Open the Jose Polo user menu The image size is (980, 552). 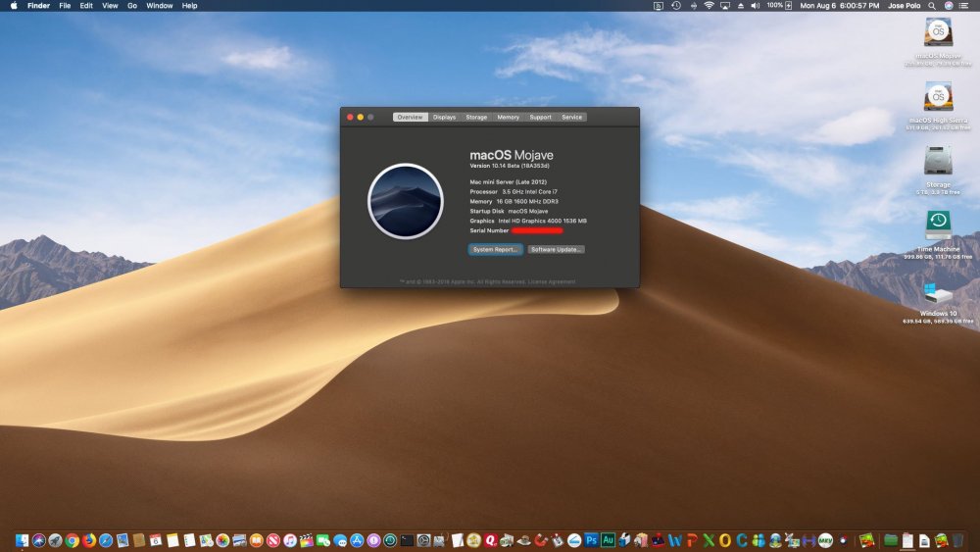(x=904, y=6)
